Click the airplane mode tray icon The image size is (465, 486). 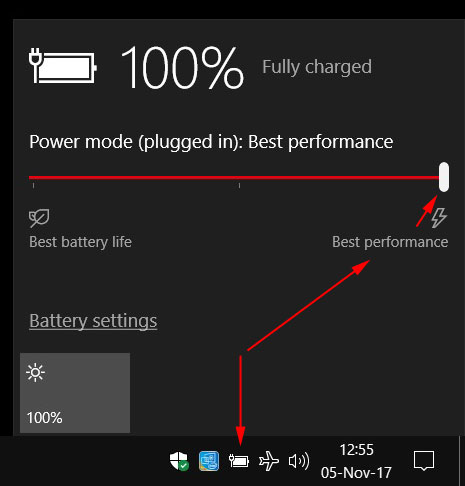click(x=269, y=461)
